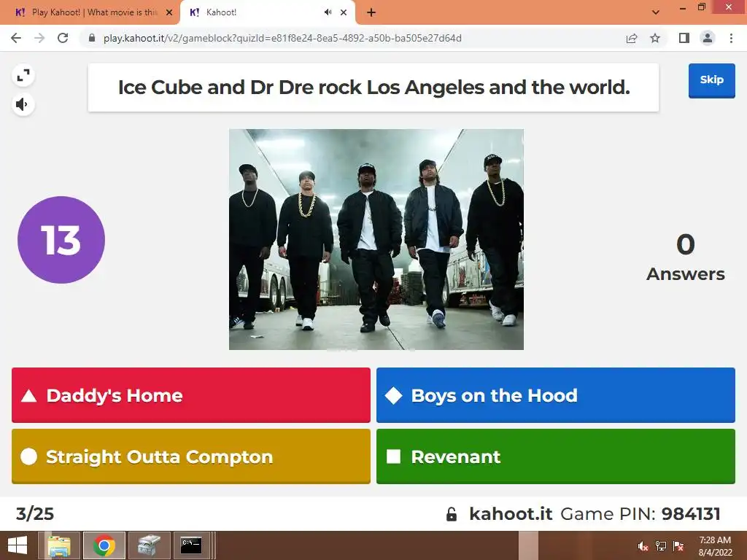Open the taskbar clock and date
The width and height of the screenshot is (747, 560).
[715, 546]
